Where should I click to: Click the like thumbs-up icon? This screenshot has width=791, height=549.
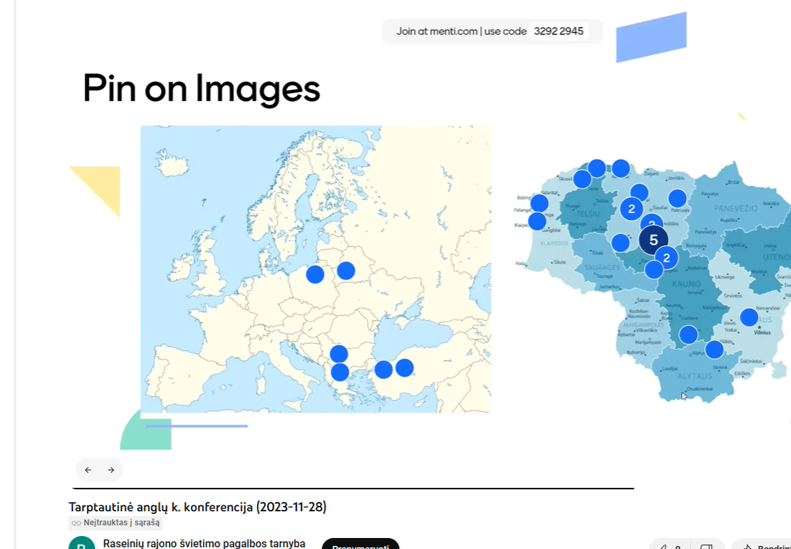662,545
